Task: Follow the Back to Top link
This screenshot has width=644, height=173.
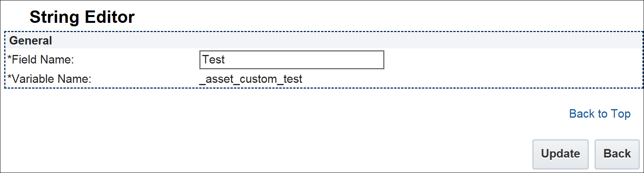Action: (x=600, y=114)
